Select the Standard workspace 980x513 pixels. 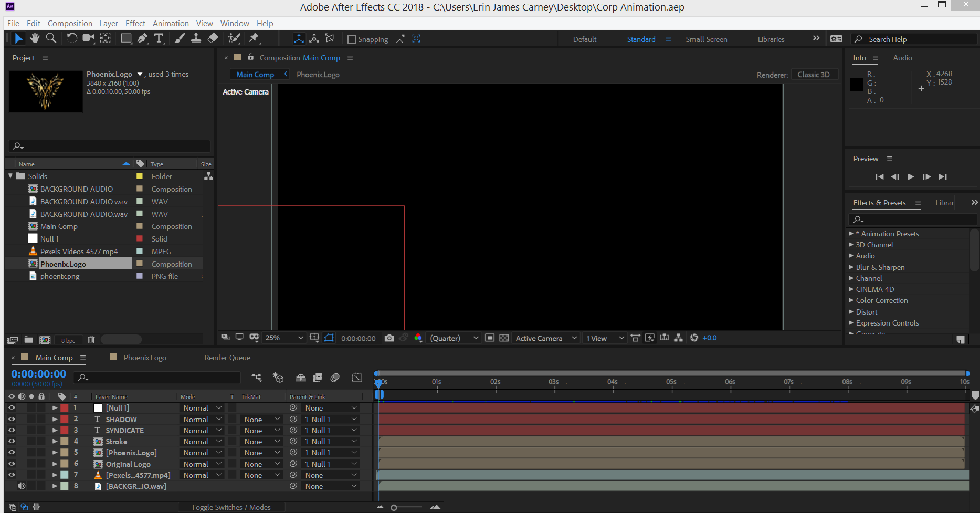pyautogui.click(x=641, y=39)
